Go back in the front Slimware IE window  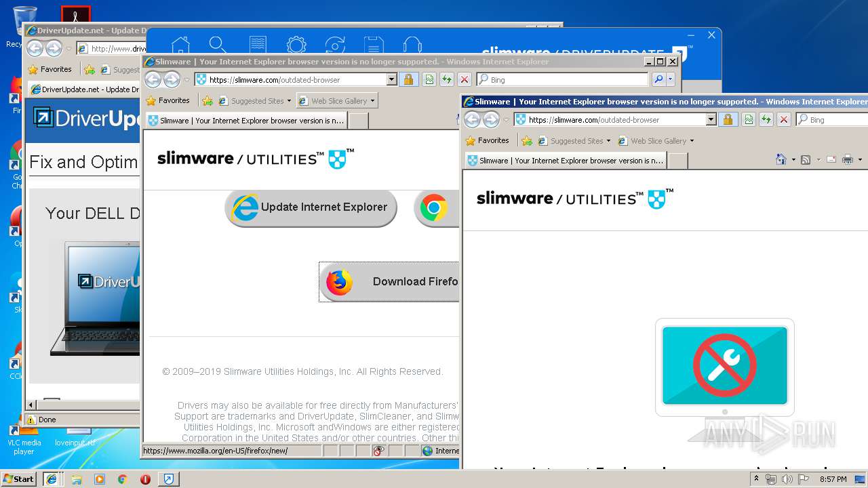[x=473, y=119]
